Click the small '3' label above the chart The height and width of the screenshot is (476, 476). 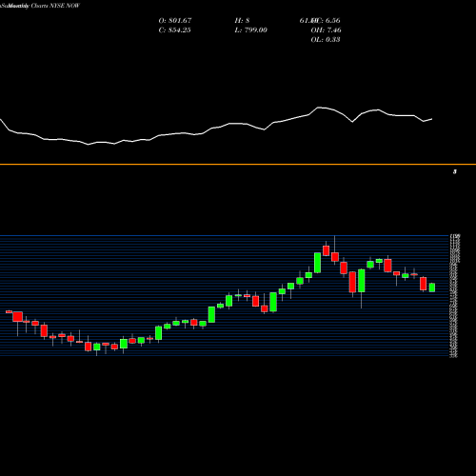[455, 172]
